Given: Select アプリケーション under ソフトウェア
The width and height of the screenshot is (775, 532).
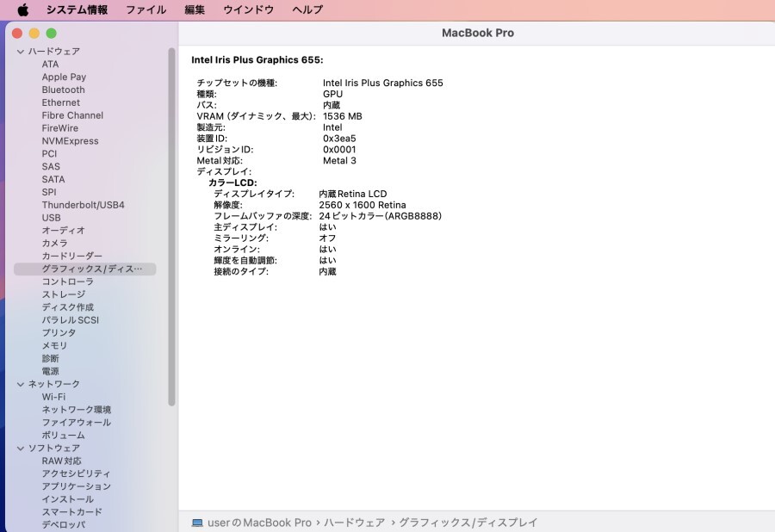Looking at the screenshot, I should (x=76, y=486).
